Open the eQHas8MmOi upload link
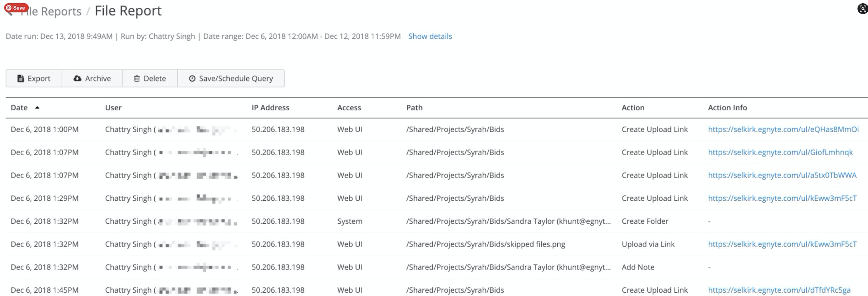868x296 pixels. pos(783,129)
